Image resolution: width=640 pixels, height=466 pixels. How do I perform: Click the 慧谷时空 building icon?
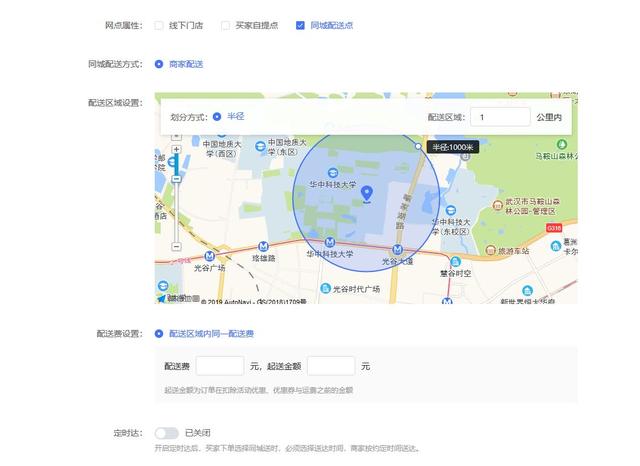pyautogui.click(x=456, y=261)
